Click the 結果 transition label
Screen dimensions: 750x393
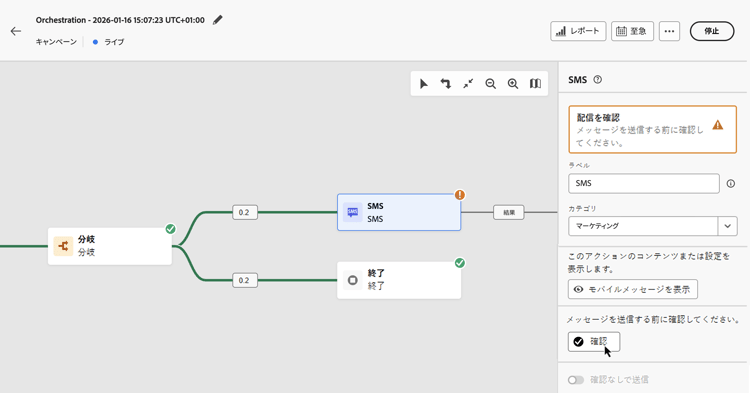click(x=509, y=212)
